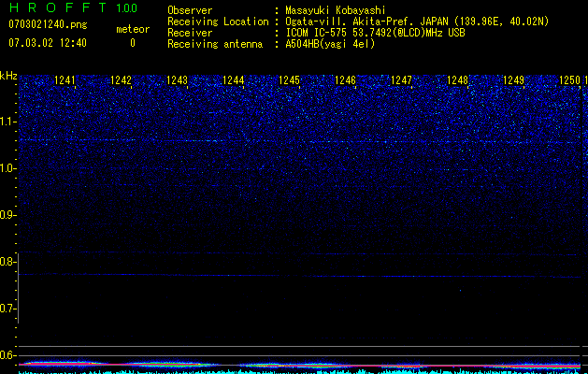Viewport: 588px width, 374px height.
Task: Click the 1247 time marker
Action: (x=401, y=80)
